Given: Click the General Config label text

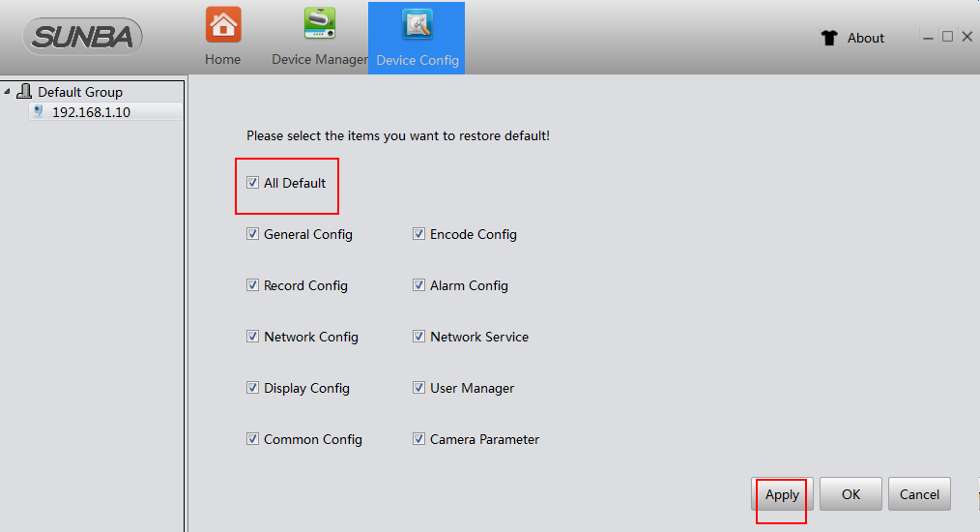Looking at the screenshot, I should pos(308,234).
